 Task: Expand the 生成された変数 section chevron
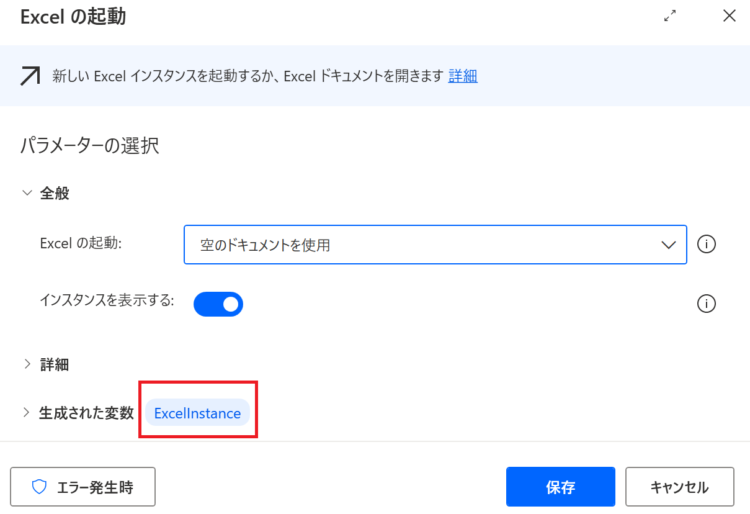pos(26,412)
